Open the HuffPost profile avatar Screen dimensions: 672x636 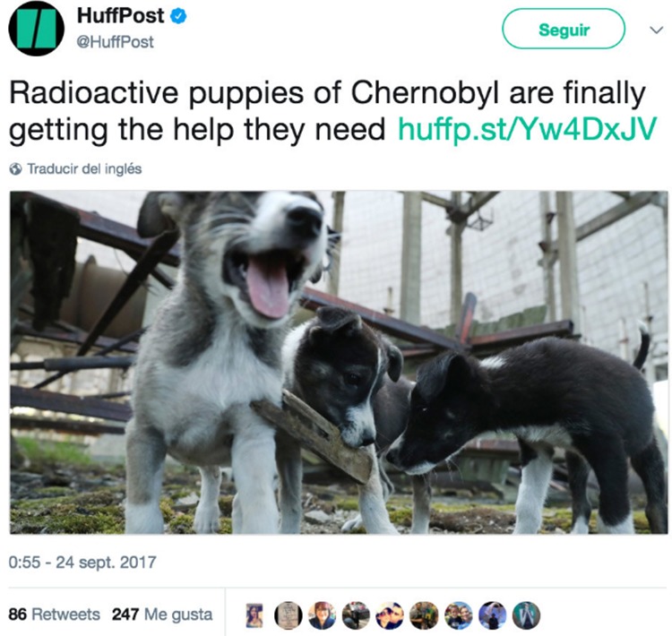[x=37, y=29]
